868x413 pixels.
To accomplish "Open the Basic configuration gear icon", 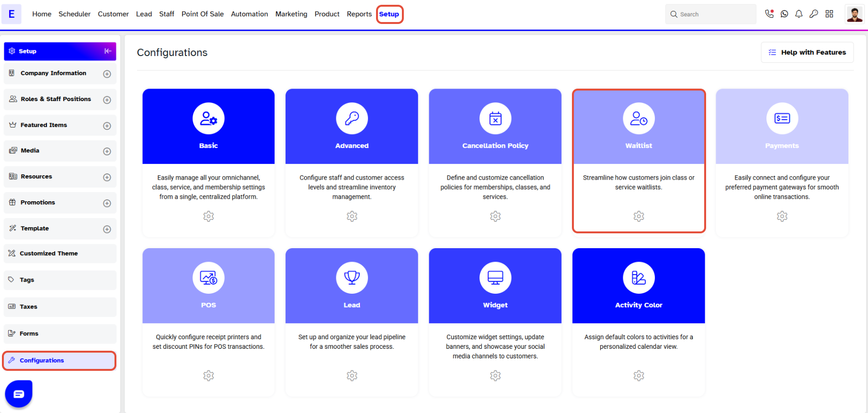I will point(208,216).
